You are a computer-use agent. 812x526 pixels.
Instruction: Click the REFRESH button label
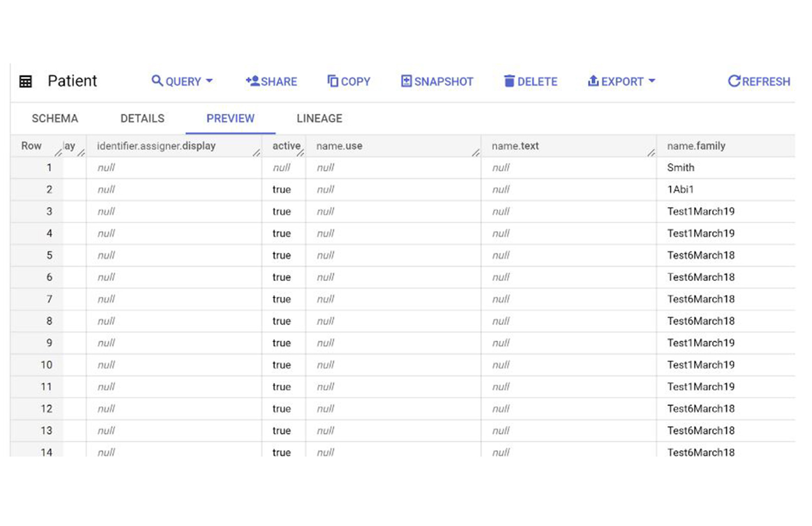[766, 82]
